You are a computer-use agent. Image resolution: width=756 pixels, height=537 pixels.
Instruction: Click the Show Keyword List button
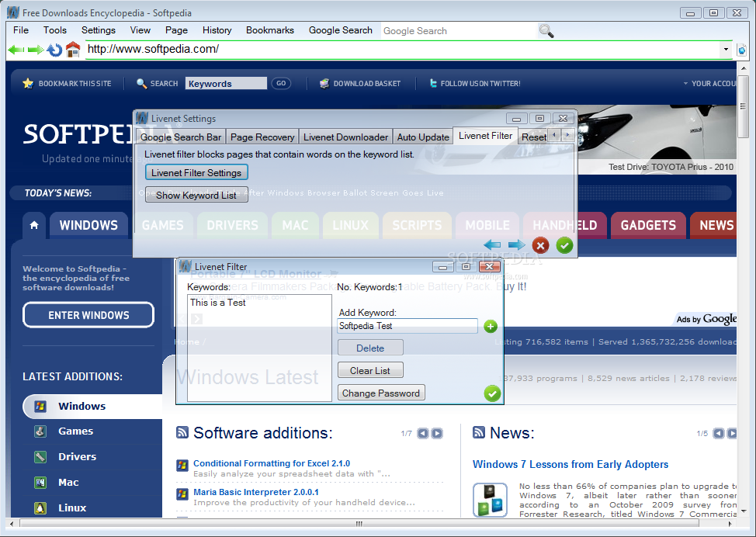click(196, 196)
